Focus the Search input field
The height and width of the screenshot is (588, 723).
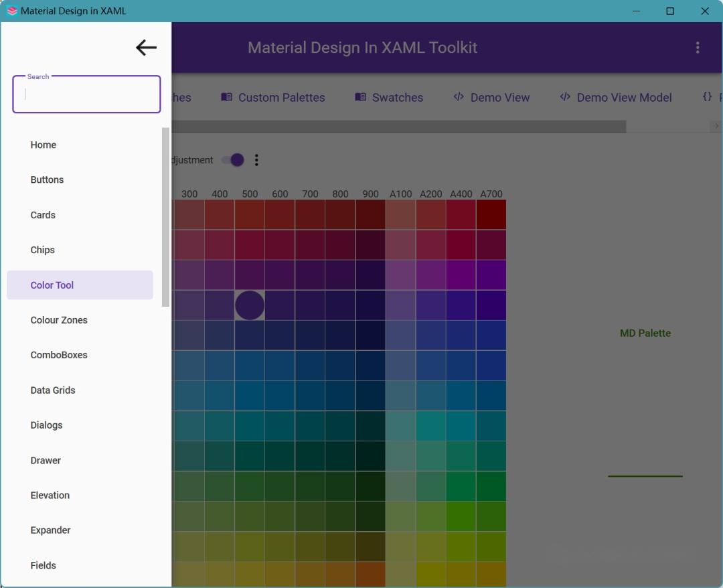point(86,94)
